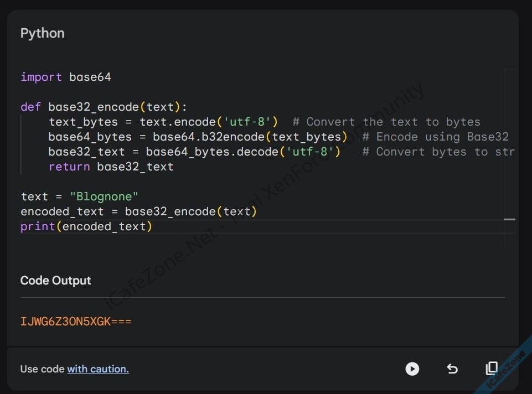Image resolution: width=532 pixels, height=394 pixels.
Task: Click the output text IJWG6Z3ON5XGK===
Action: click(x=76, y=322)
